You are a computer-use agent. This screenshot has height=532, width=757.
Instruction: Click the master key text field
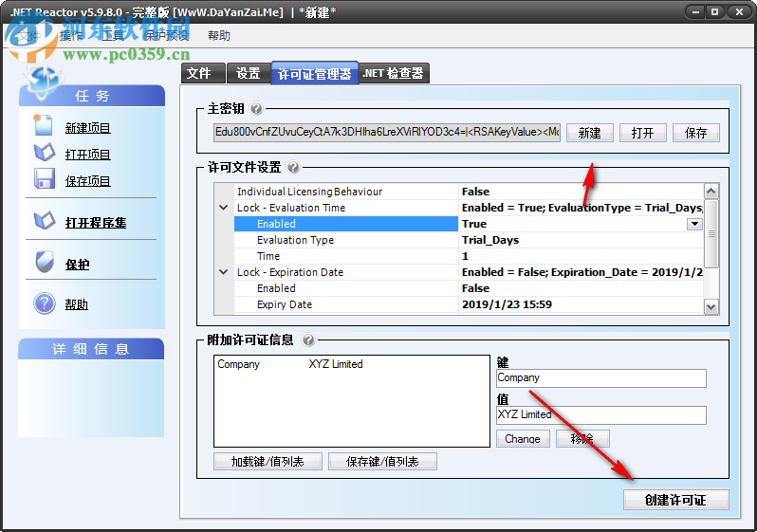387,132
